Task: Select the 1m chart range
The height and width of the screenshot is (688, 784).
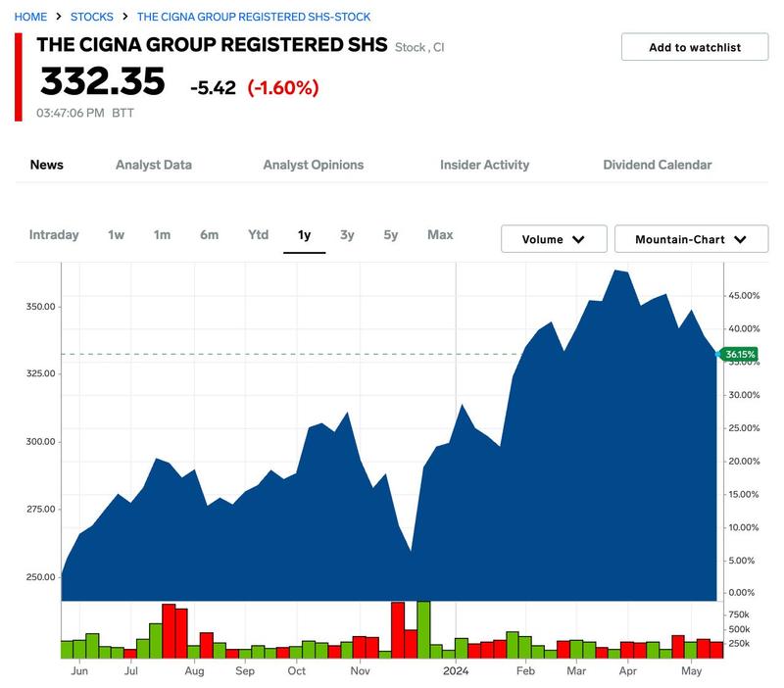Action: (162, 235)
